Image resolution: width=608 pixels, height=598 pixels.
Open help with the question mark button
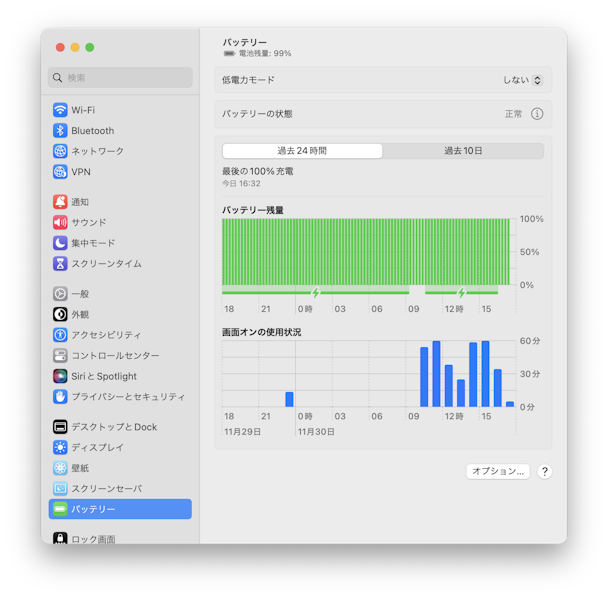[545, 471]
